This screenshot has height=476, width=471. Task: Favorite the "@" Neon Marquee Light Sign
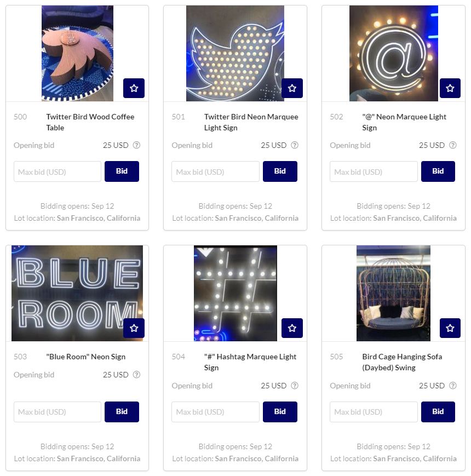point(450,88)
